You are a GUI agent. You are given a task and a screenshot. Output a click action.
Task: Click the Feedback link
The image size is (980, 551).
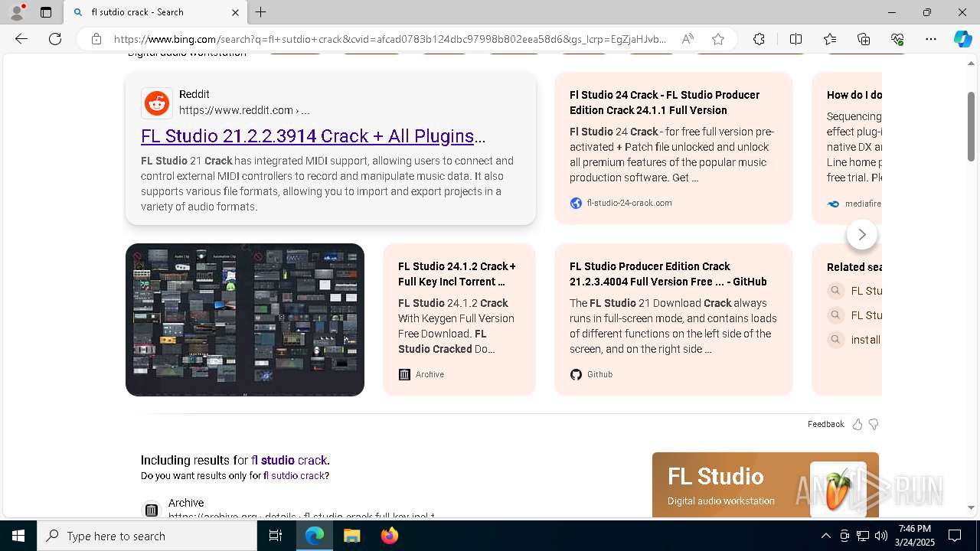(x=825, y=424)
